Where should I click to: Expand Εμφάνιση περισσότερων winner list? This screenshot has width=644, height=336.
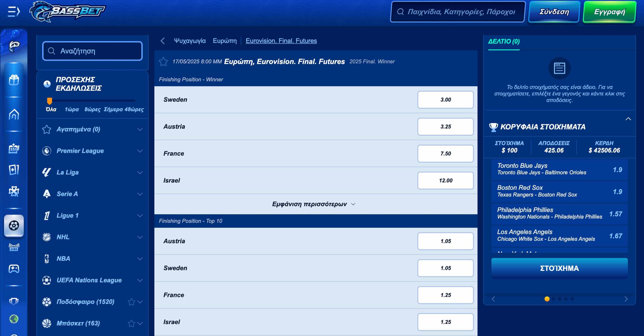tap(313, 204)
